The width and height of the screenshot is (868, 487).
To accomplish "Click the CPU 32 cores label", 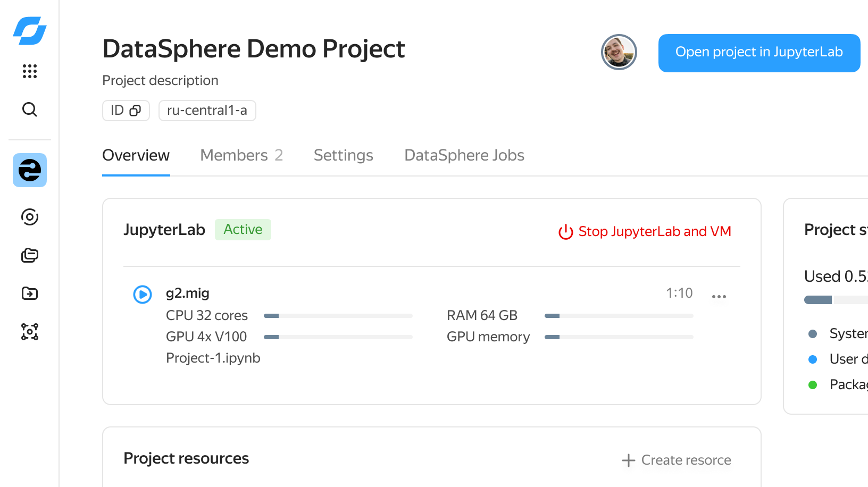I will pyautogui.click(x=207, y=316).
